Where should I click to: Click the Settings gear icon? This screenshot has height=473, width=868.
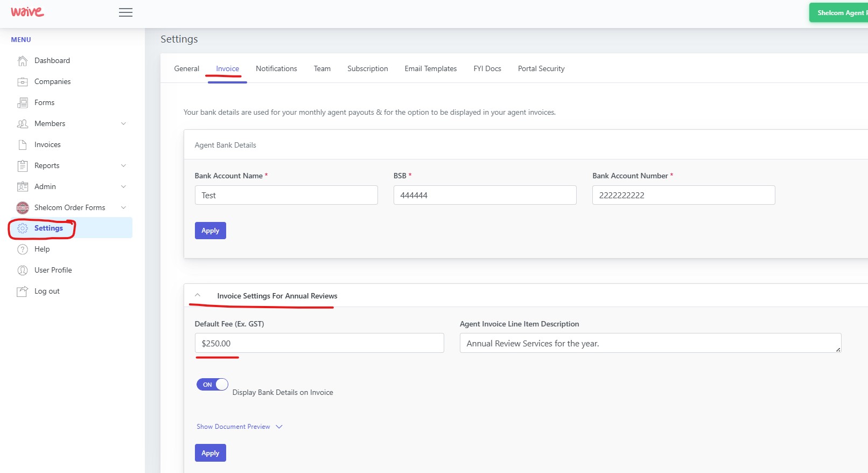click(23, 228)
